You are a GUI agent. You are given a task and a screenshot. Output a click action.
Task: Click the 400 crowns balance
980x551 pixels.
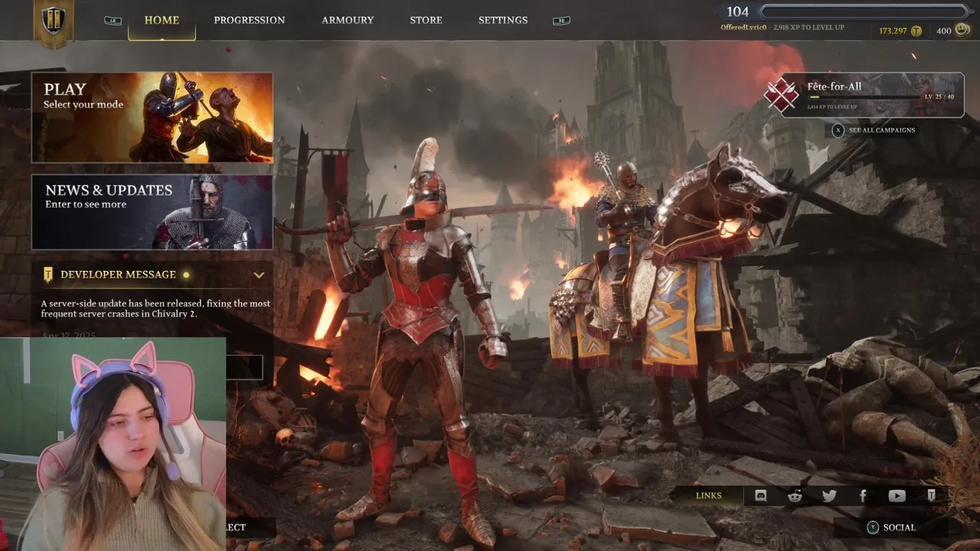click(x=943, y=31)
